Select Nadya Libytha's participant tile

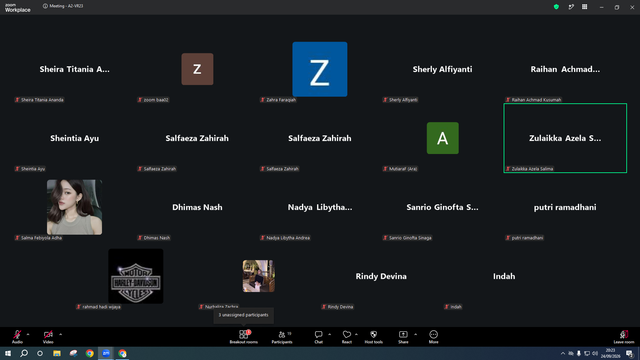click(320, 207)
